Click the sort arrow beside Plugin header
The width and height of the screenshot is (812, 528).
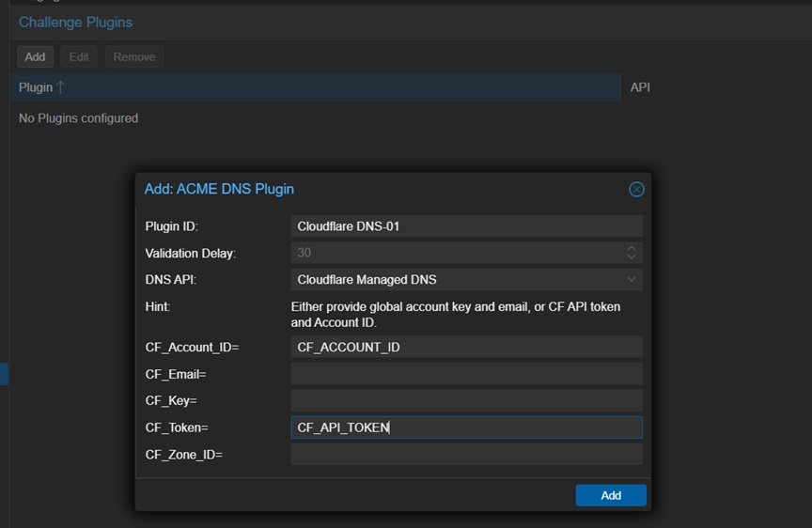(60, 87)
